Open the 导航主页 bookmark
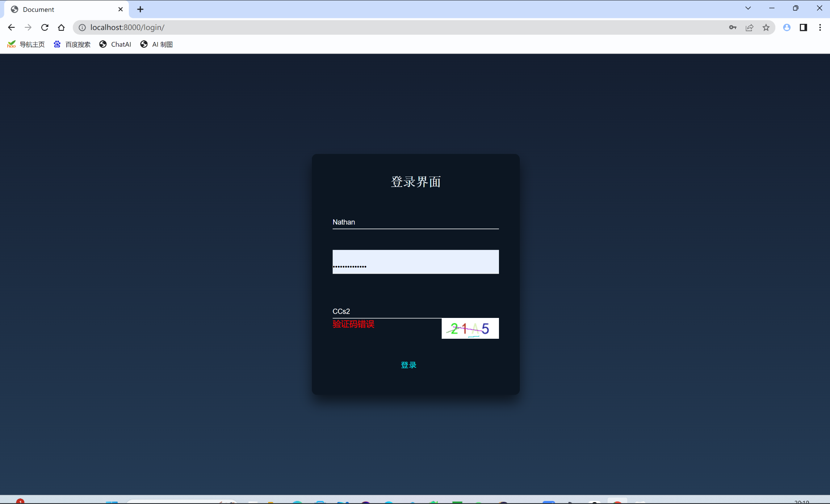Image resolution: width=830 pixels, height=504 pixels. coord(26,44)
